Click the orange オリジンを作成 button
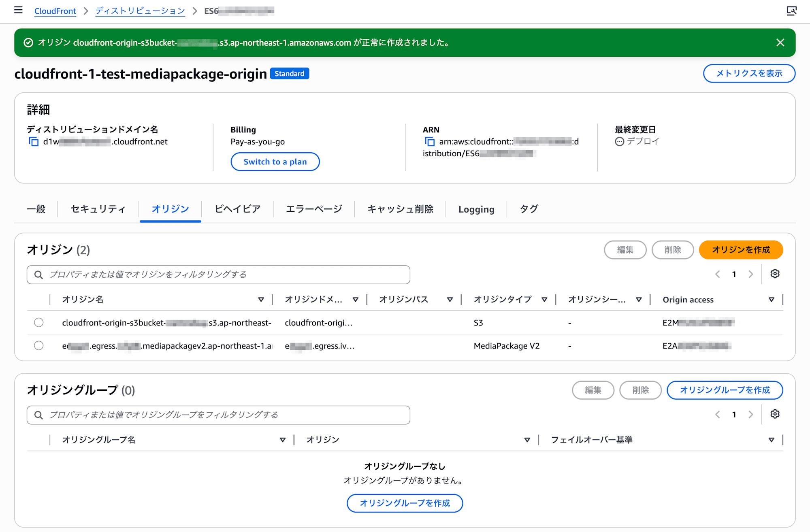810x532 pixels. [741, 250]
